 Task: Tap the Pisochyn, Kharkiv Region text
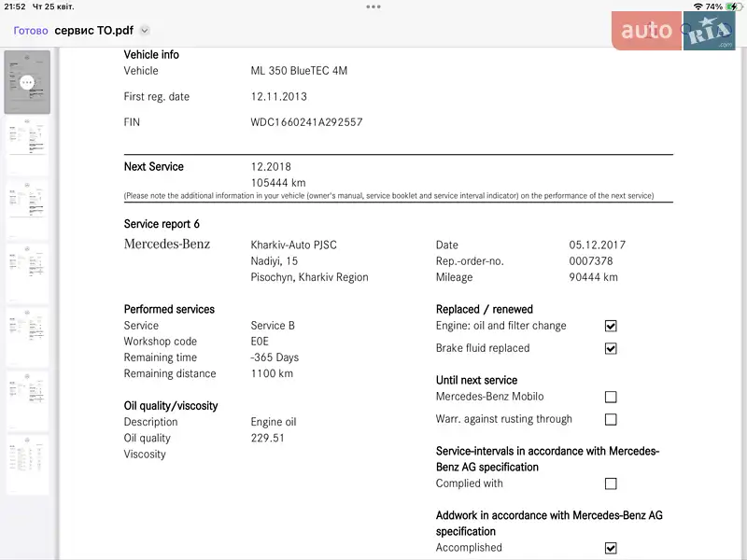pos(309,277)
